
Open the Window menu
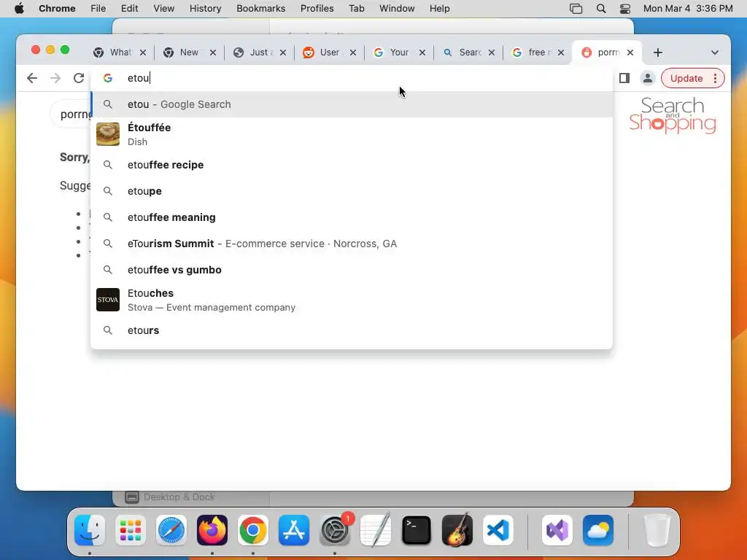point(397,9)
